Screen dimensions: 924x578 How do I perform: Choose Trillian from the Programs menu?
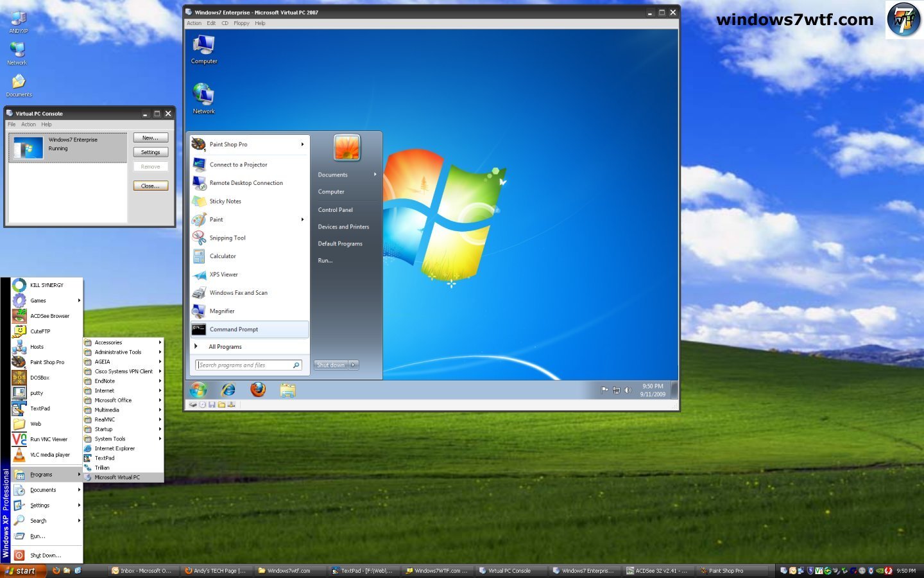[123, 468]
